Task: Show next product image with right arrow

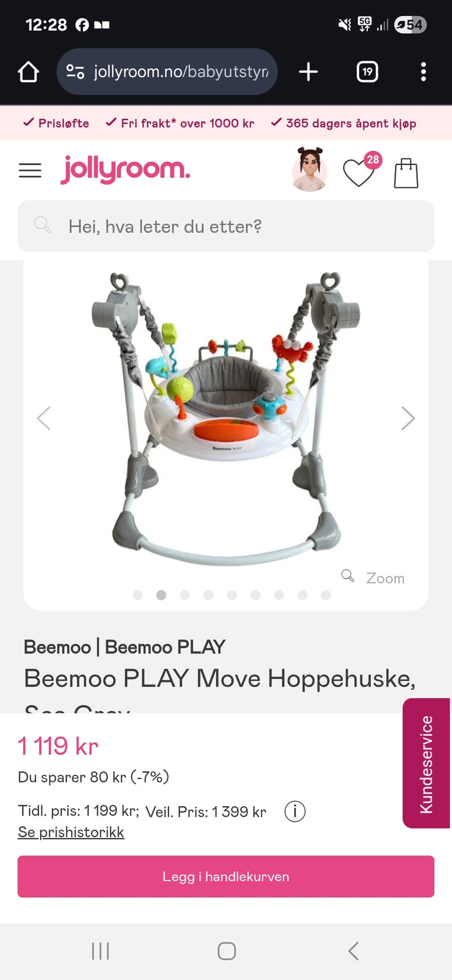Action: pos(408,418)
